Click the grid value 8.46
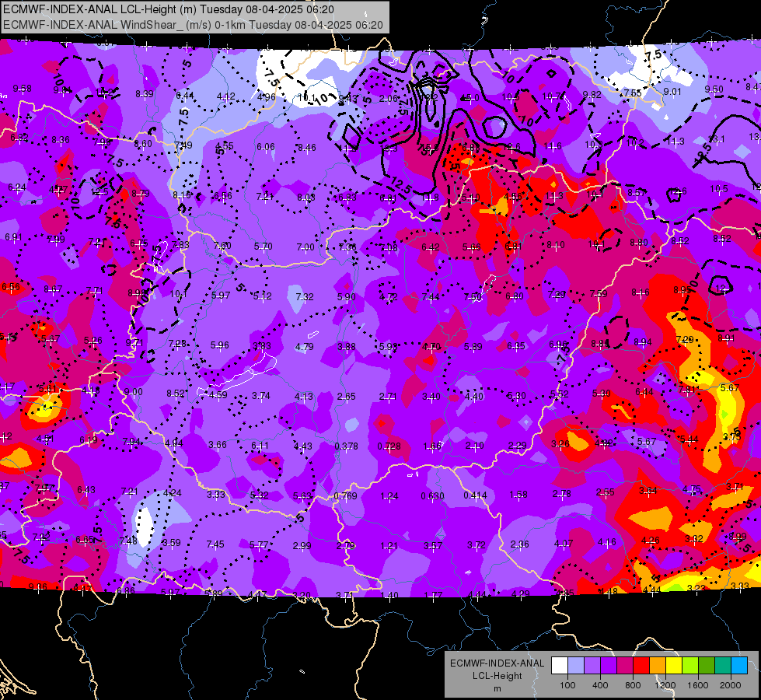Image resolution: width=761 pixels, height=700 pixels. (307, 147)
